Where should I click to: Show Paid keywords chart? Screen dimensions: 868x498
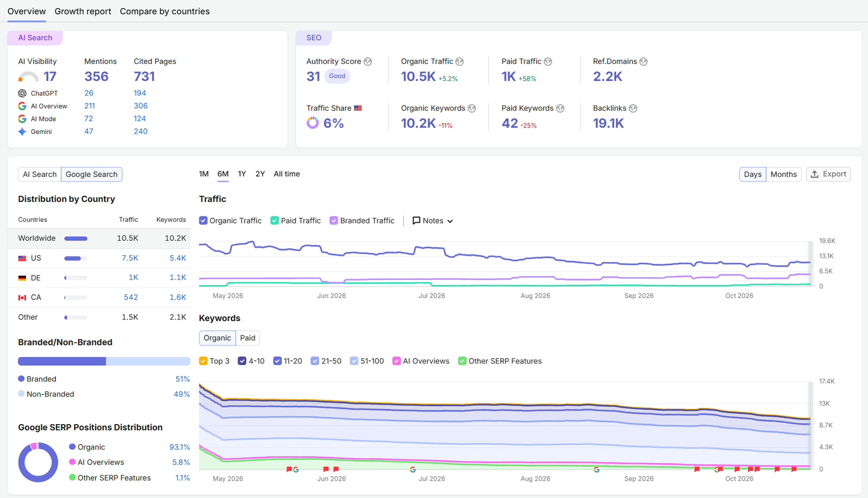click(x=248, y=338)
